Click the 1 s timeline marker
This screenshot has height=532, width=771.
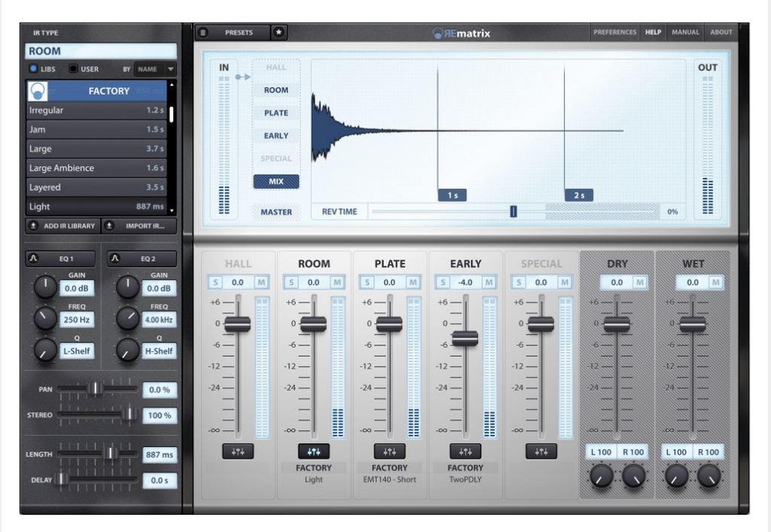tap(452, 196)
